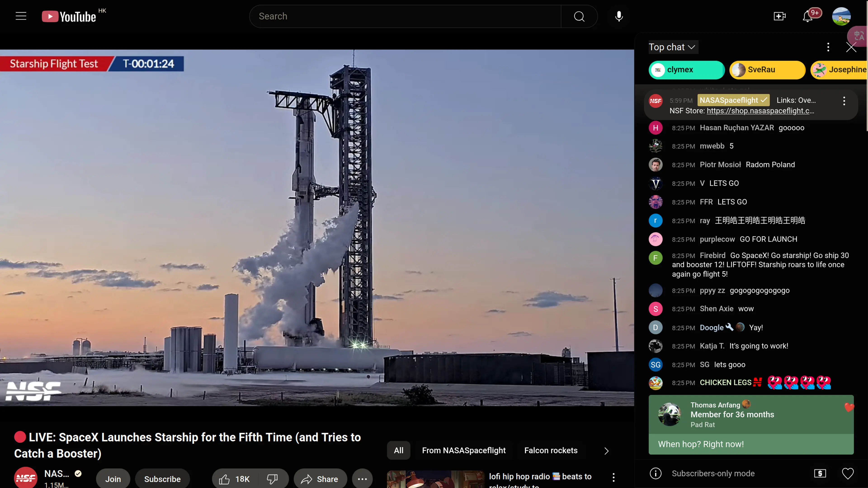This screenshot has height=488, width=868.
Task: Like the video (18K)
Action: tap(235, 479)
